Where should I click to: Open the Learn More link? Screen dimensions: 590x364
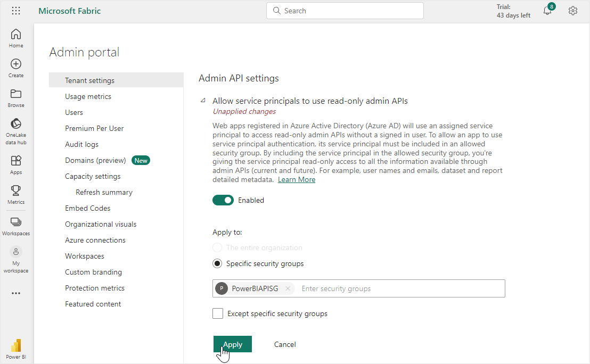297,180
